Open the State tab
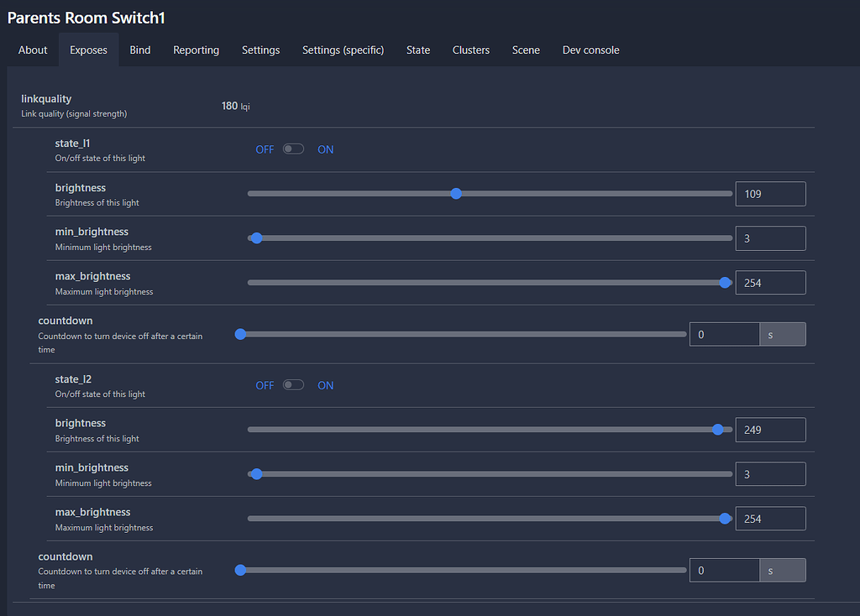The width and height of the screenshot is (860, 616). point(417,50)
